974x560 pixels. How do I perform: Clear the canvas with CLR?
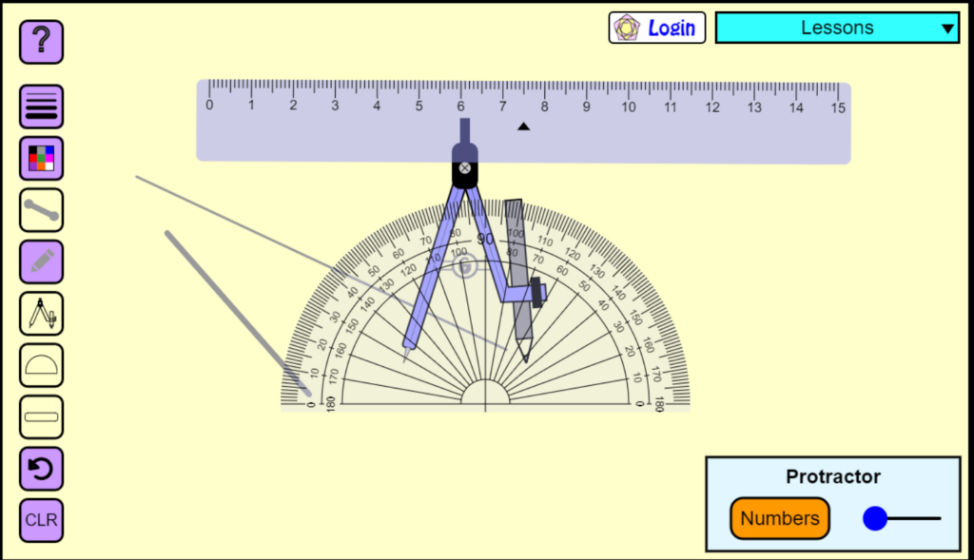[x=41, y=520]
